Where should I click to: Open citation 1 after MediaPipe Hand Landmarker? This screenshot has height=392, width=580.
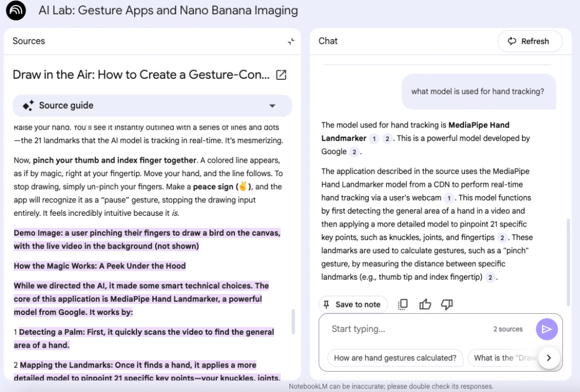click(x=374, y=139)
